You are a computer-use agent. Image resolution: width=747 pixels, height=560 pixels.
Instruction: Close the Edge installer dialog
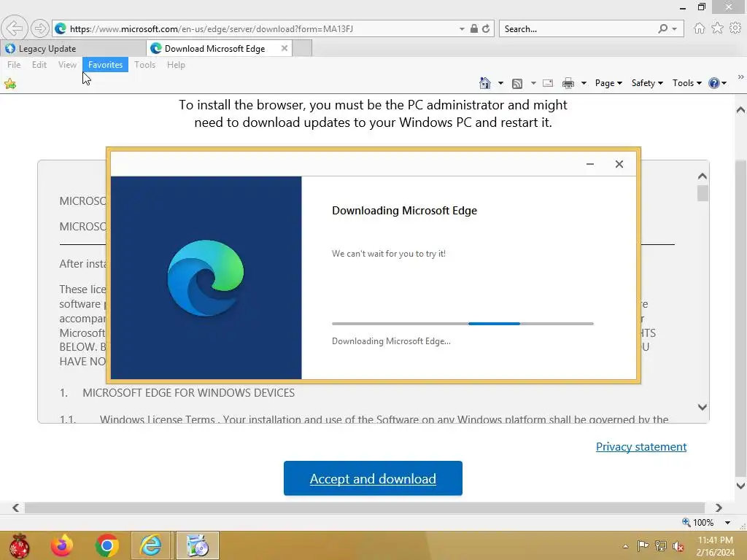pos(619,164)
